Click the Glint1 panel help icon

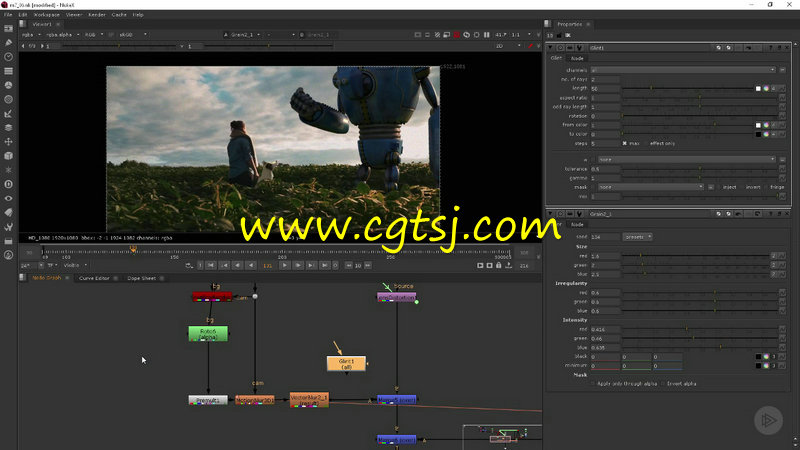(x=770, y=47)
